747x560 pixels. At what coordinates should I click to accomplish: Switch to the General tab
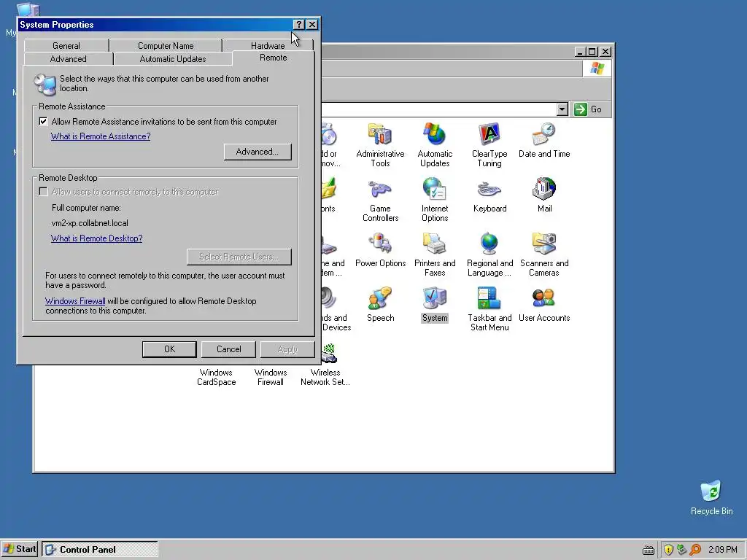coord(66,46)
